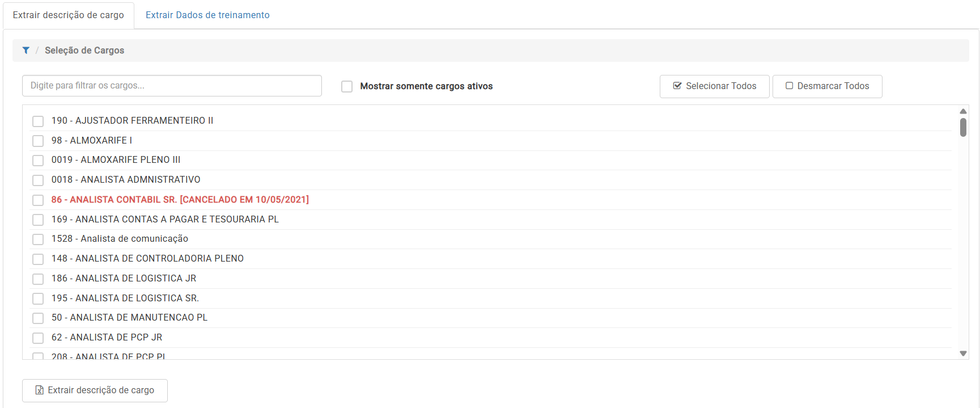Click the bottom Extrair descrição de cargo button
Viewport: 980px width, 408px height.
point(95,390)
